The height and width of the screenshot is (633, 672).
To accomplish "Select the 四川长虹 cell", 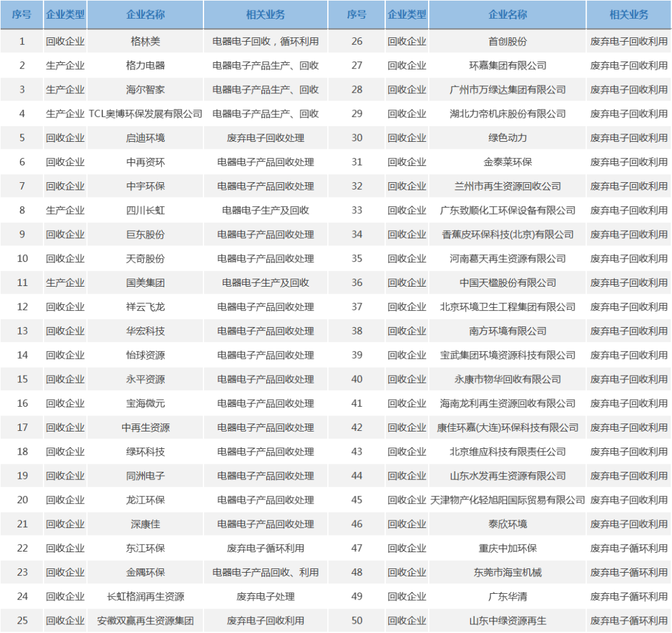I will tap(145, 210).
